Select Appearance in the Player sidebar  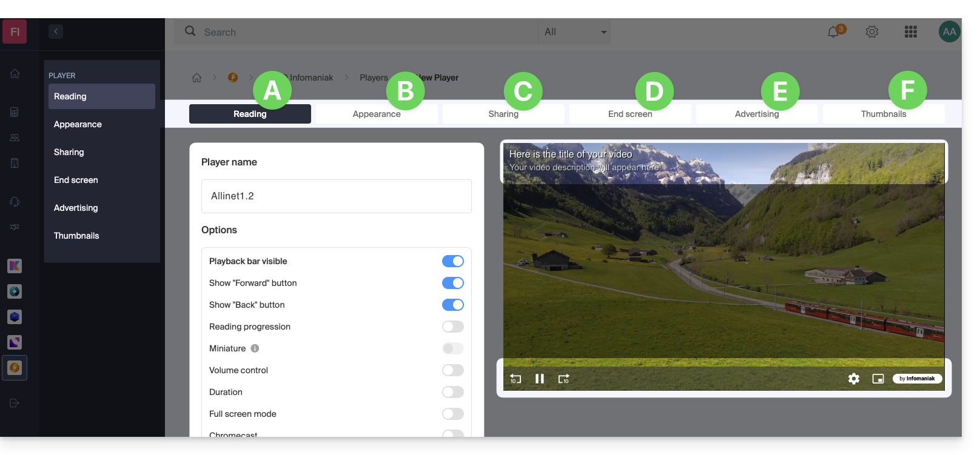pos(78,124)
